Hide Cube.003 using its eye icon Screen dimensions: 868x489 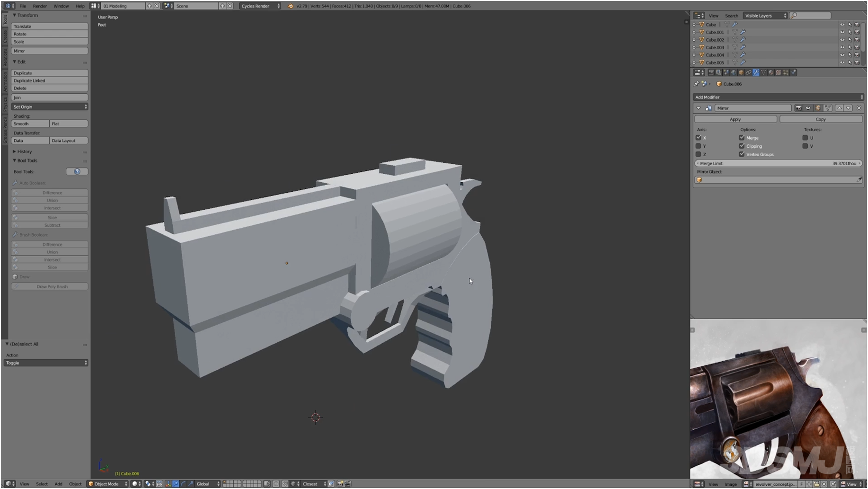(x=842, y=47)
